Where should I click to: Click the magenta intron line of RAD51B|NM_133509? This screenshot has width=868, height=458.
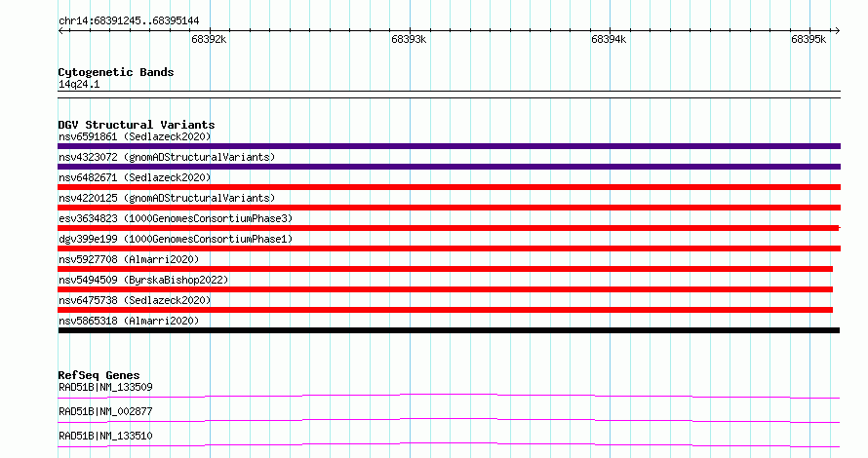(x=449, y=396)
